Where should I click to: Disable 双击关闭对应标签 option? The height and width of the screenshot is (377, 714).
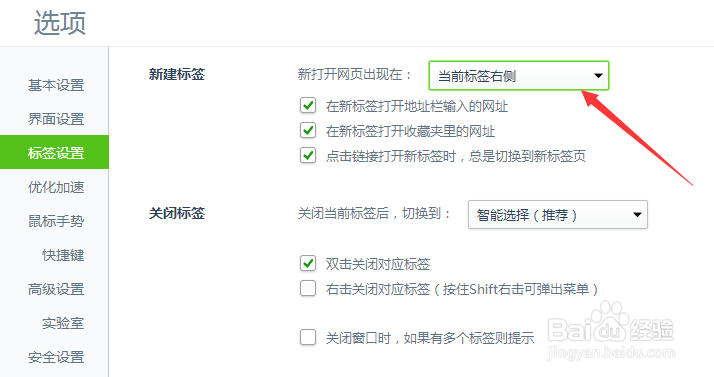(x=308, y=263)
